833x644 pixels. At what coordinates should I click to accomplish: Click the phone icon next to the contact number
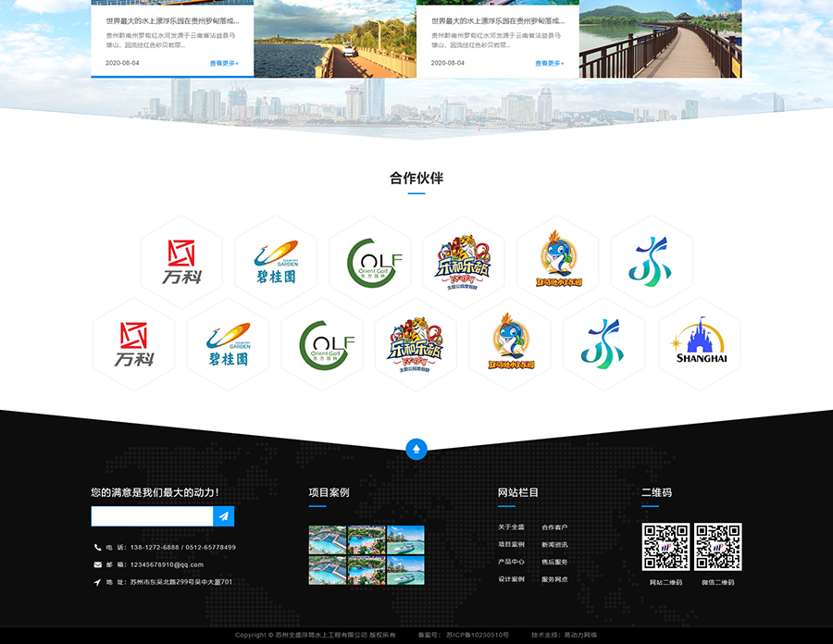pyautogui.click(x=97, y=547)
